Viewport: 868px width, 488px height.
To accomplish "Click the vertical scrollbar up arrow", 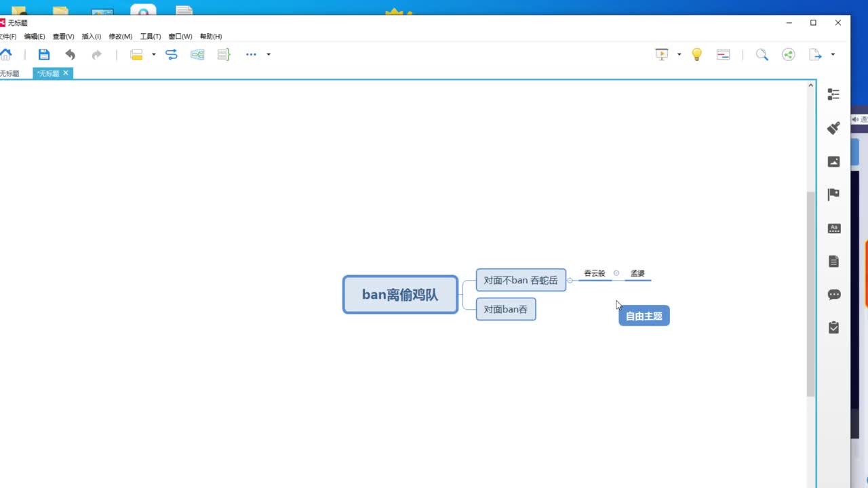I will pyautogui.click(x=811, y=85).
